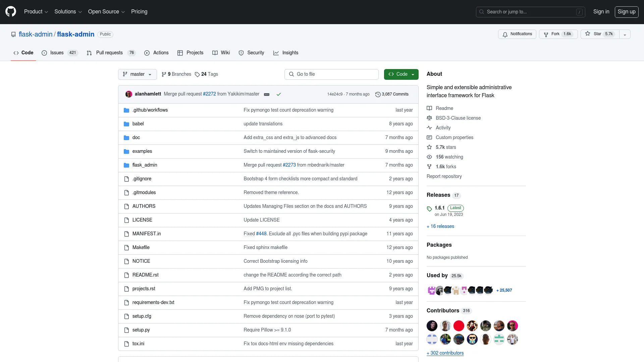
Task: Open the Security tab
Action: [x=255, y=53]
